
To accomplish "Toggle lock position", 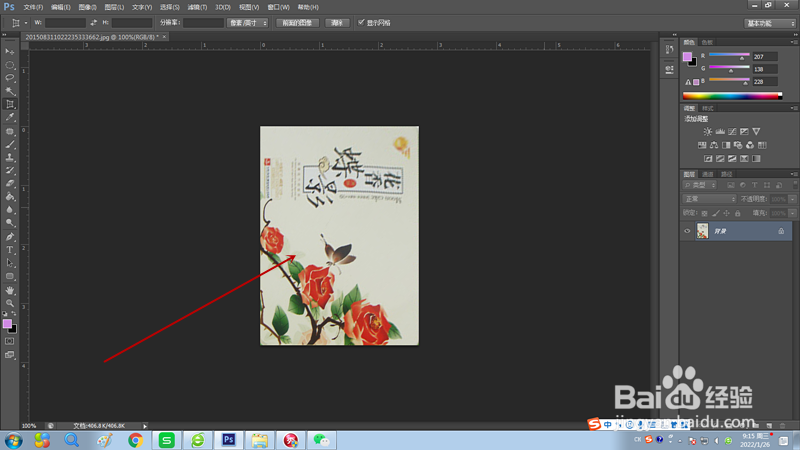I will click(x=727, y=213).
